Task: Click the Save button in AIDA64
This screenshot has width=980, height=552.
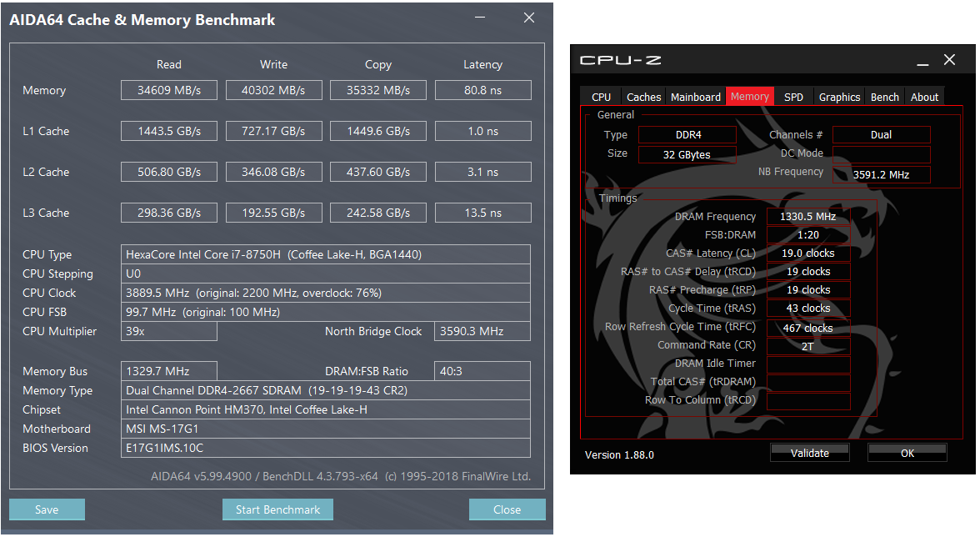Action: [47, 509]
